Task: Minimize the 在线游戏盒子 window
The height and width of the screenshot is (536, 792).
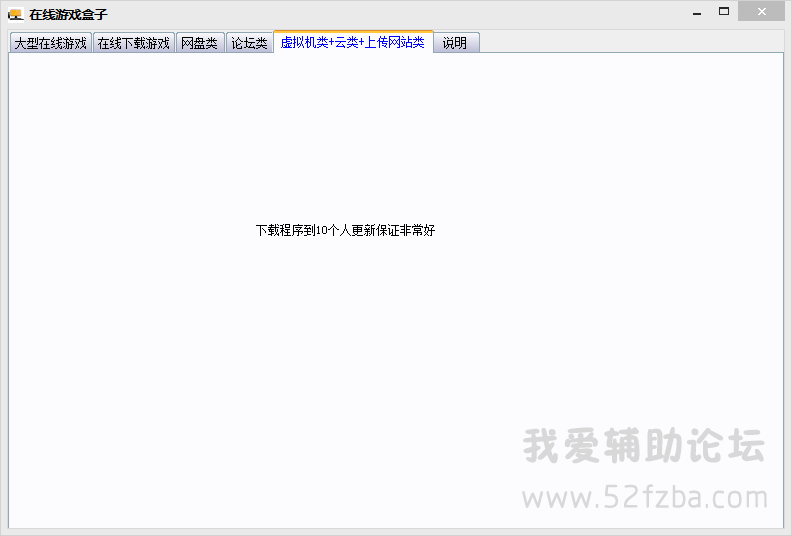Action: (x=697, y=12)
